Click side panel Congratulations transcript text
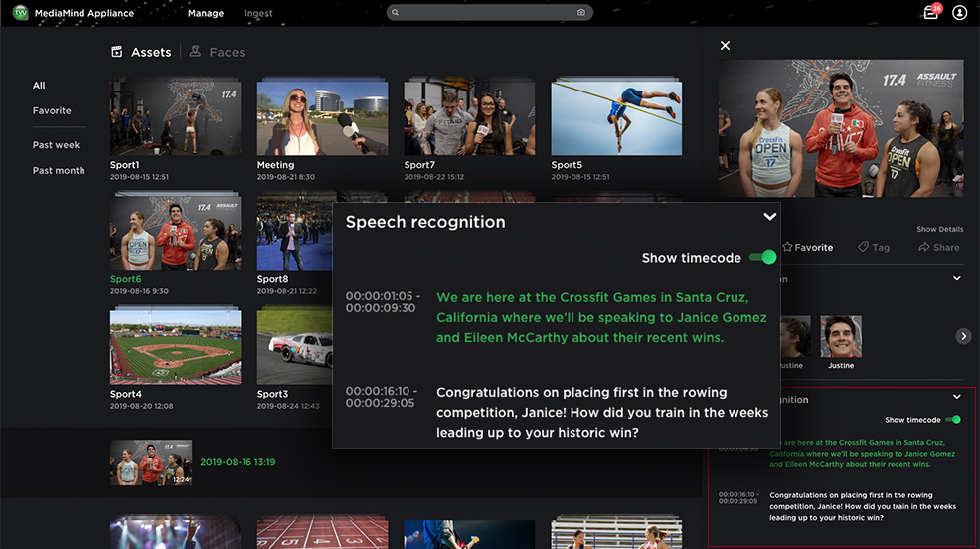The height and width of the screenshot is (549, 980). [x=863, y=506]
